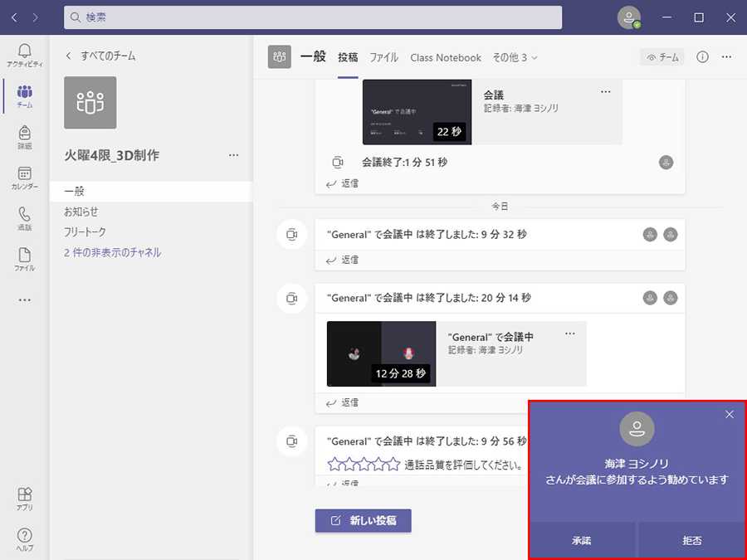
Task: Open Apps (アプリ) store icon
Action: click(x=24, y=499)
